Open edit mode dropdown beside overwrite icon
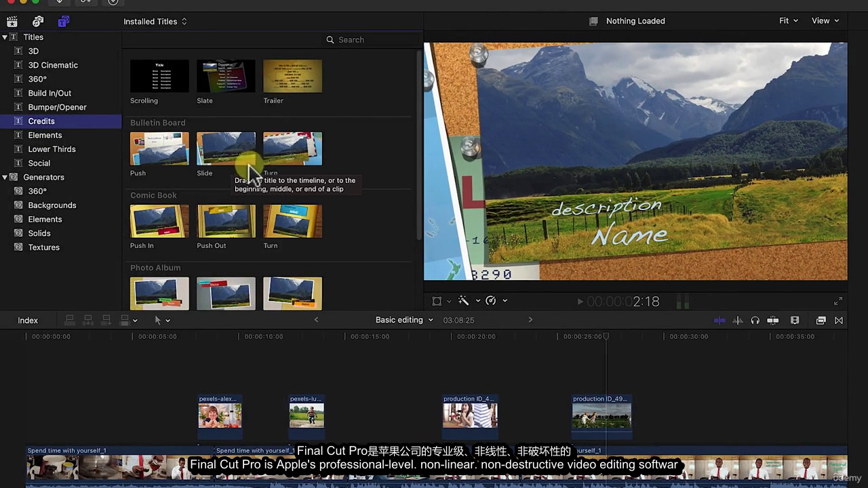 pyautogui.click(x=135, y=321)
